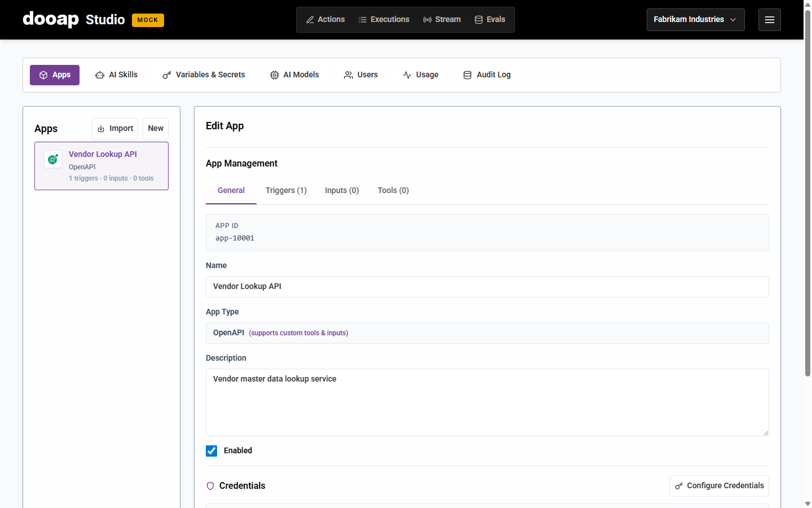Click the Evals database icon
The image size is (812, 508).
coord(479,20)
